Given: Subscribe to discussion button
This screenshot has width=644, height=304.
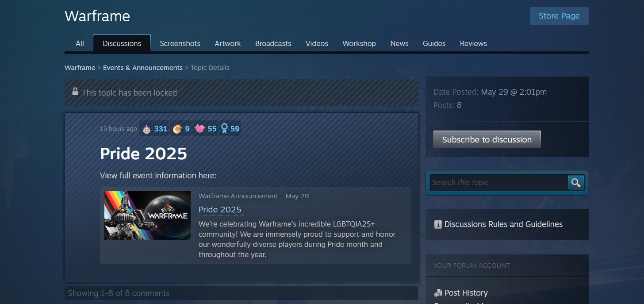Looking at the screenshot, I should tap(487, 139).
